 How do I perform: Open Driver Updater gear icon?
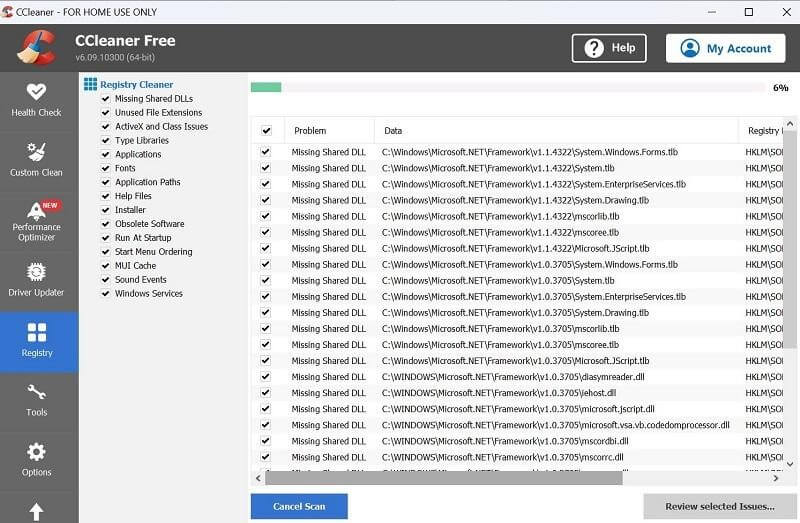pyautogui.click(x=36, y=272)
